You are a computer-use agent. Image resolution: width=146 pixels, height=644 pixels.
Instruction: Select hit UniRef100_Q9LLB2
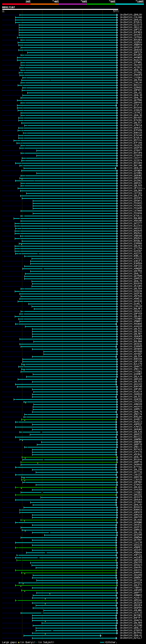click(x=131, y=93)
